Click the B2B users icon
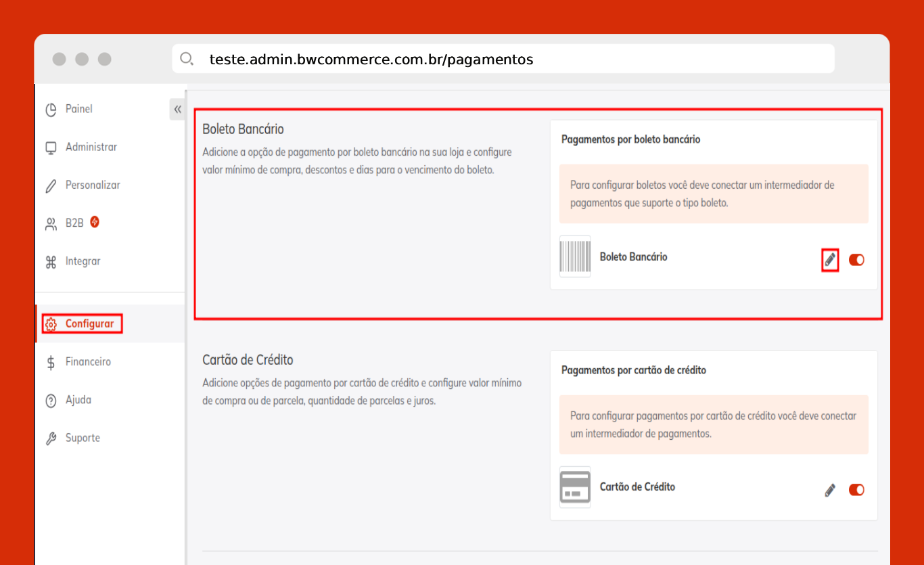This screenshot has width=924, height=565. click(51, 224)
